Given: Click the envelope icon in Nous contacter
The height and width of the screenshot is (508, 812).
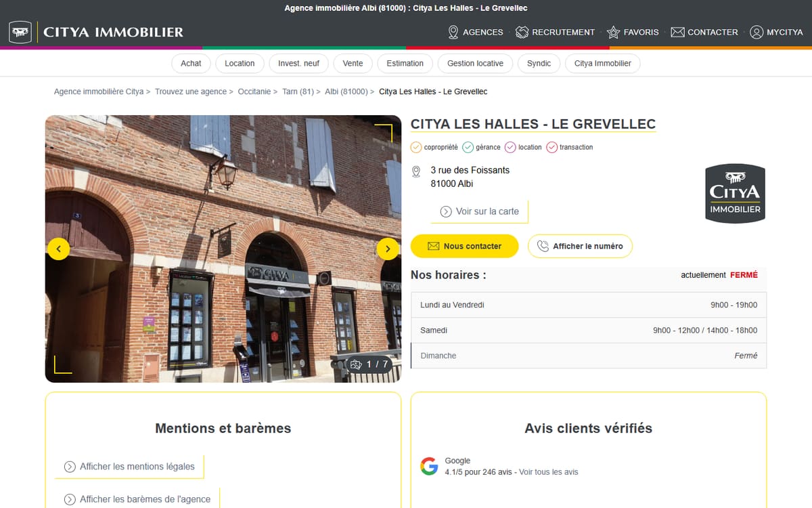Looking at the screenshot, I should coord(434,246).
